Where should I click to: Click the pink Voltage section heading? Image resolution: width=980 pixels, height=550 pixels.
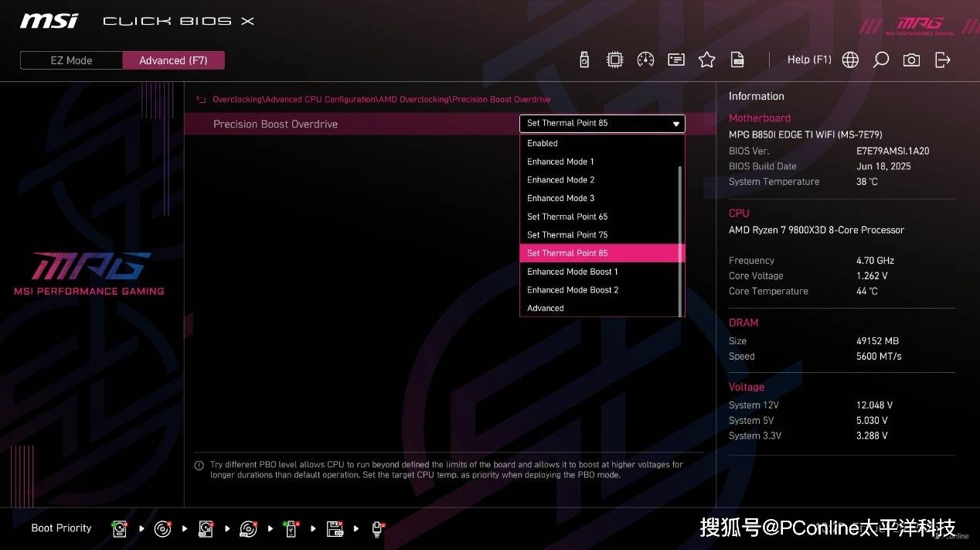[747, 387]
